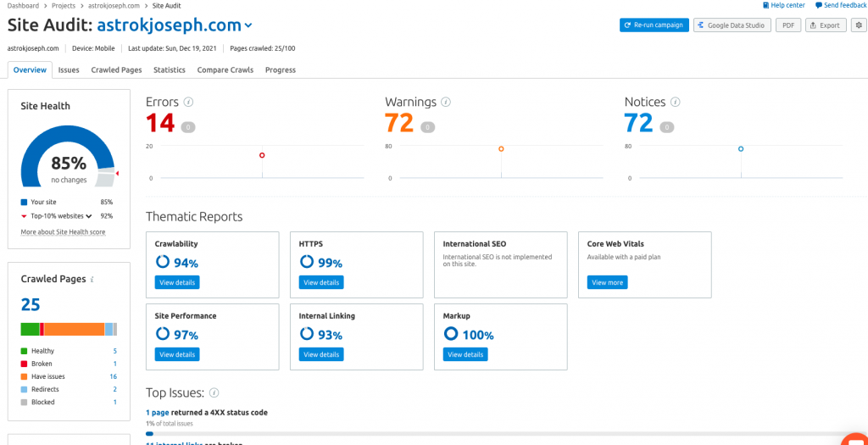Open Google Data Studio button
The width and height of the screenshot is (868, 445).
click(x=732, y=25)
